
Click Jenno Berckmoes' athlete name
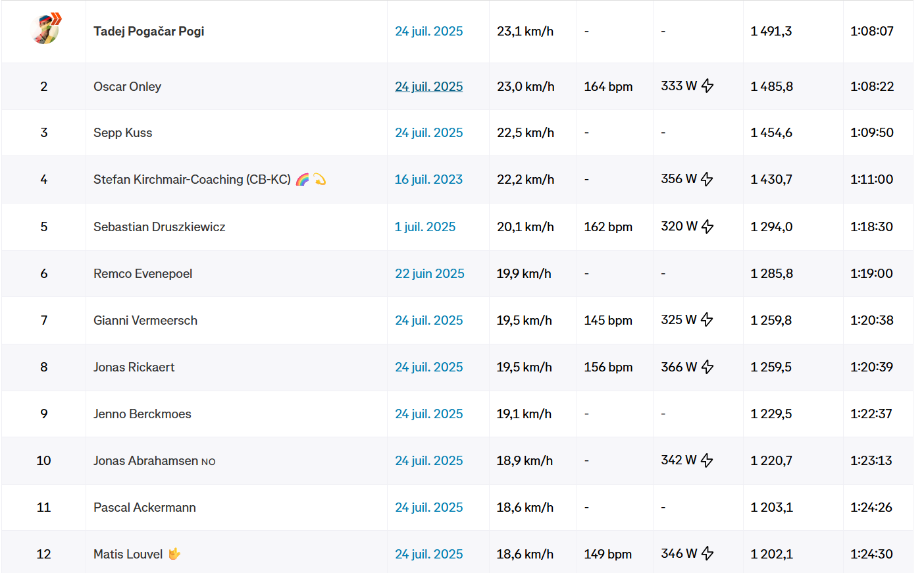142,414
